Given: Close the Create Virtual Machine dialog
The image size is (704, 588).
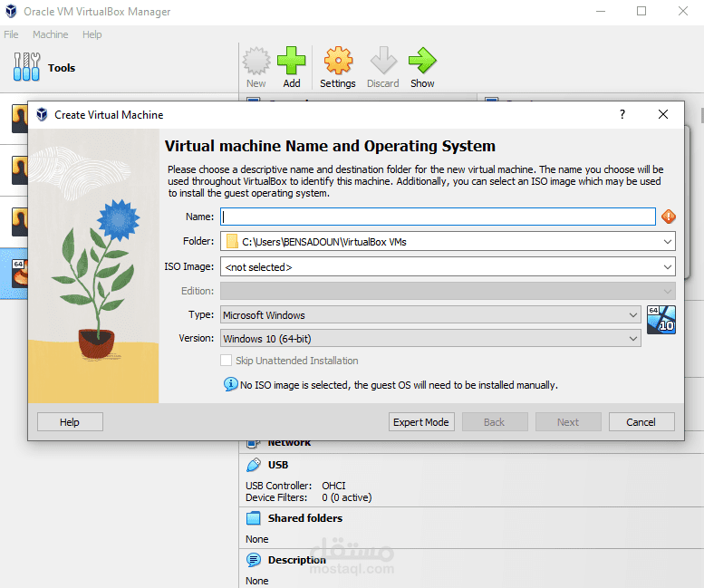Looking at the screenshot, I should coord(663,114).
